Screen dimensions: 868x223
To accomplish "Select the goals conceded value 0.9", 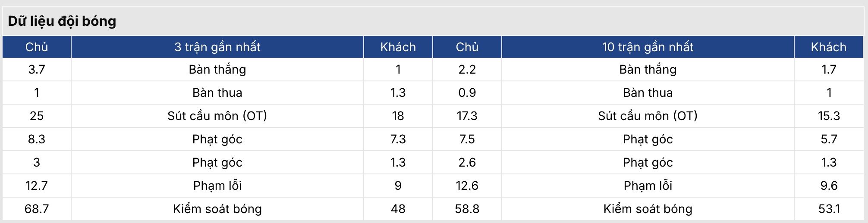I will [x=467, y=93].
